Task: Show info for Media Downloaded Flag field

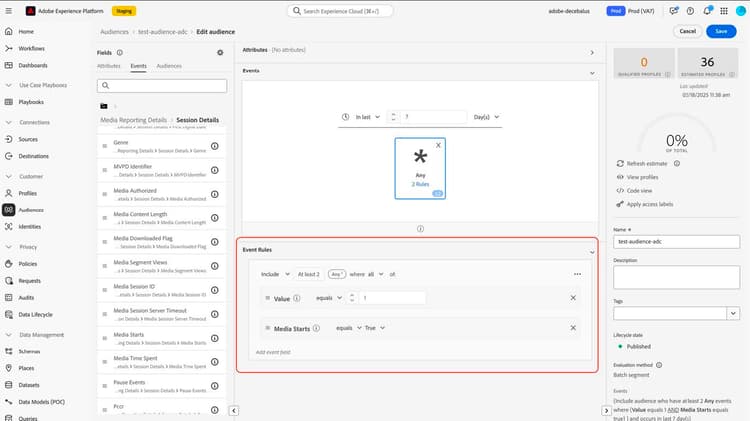Action: tap(215, 242)
